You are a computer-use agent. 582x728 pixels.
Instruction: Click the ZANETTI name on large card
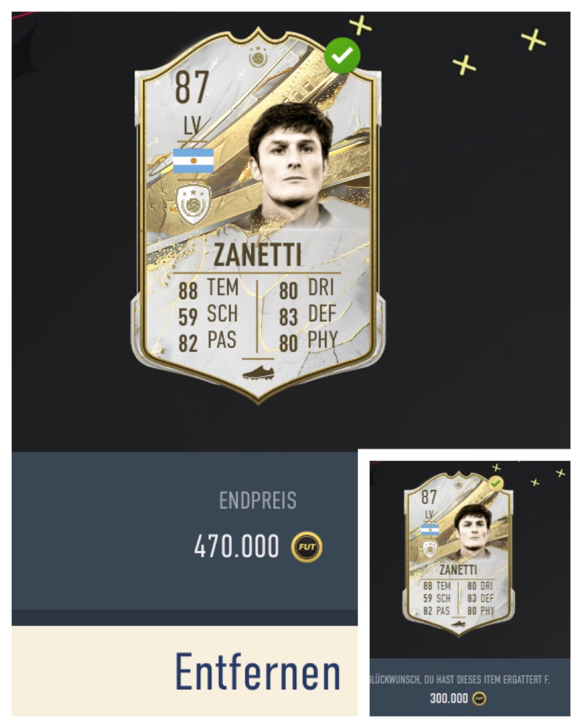pyautogui.click(x=258, y=255)
